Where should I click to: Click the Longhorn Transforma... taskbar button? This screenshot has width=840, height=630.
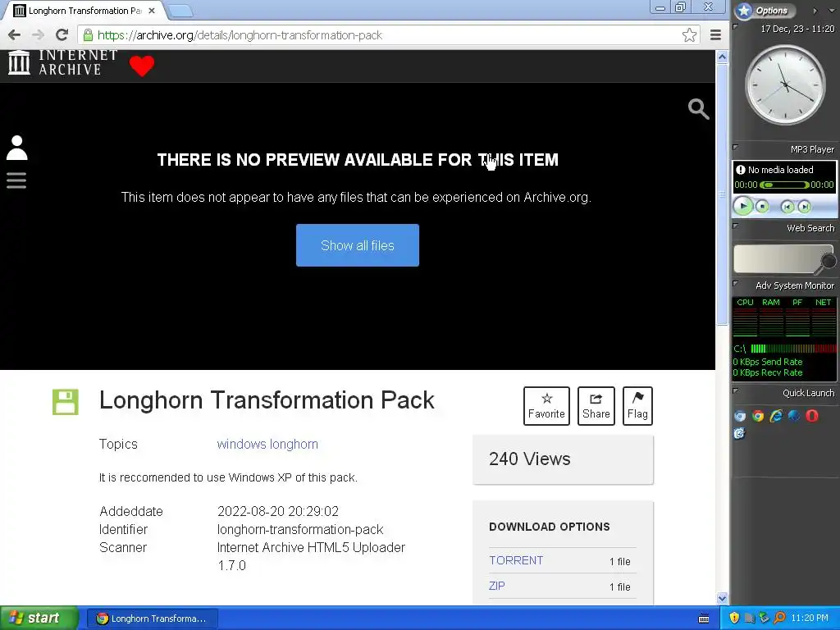(x=152, y=619)
